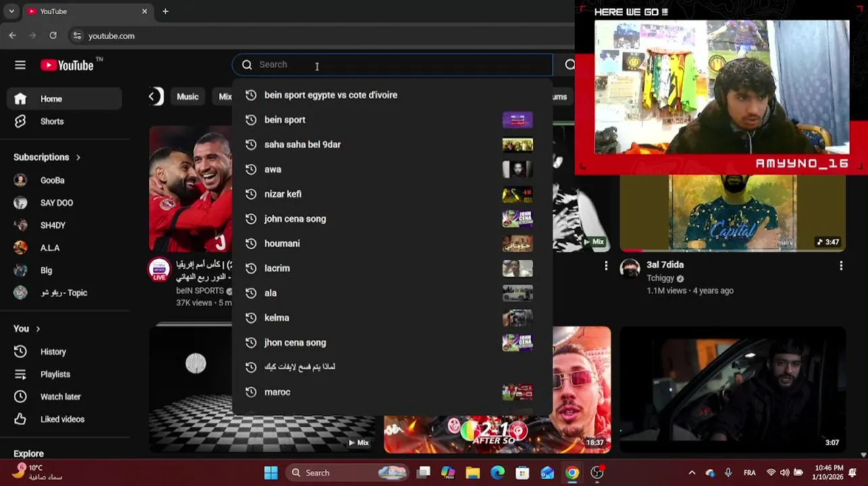Open the Blg subscription channel
This screenshot has height=486, width=868.
pyautogui.click(x=65, y=270)
